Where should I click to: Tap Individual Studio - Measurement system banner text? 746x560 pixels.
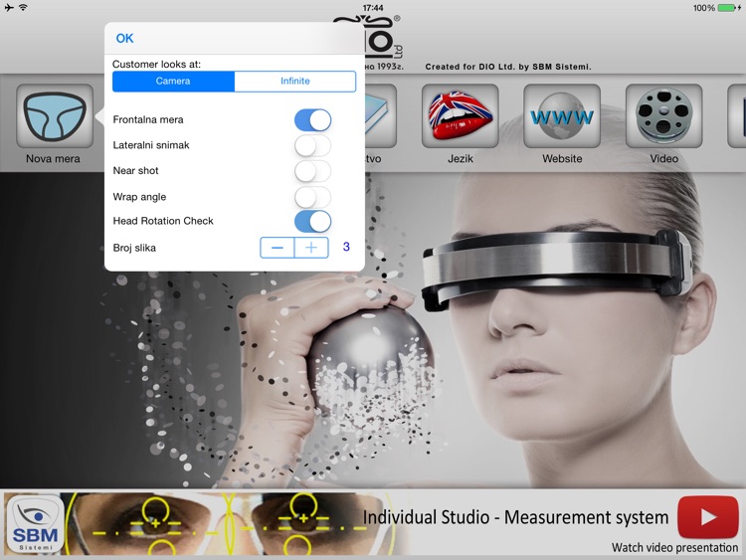pos(515,517)
